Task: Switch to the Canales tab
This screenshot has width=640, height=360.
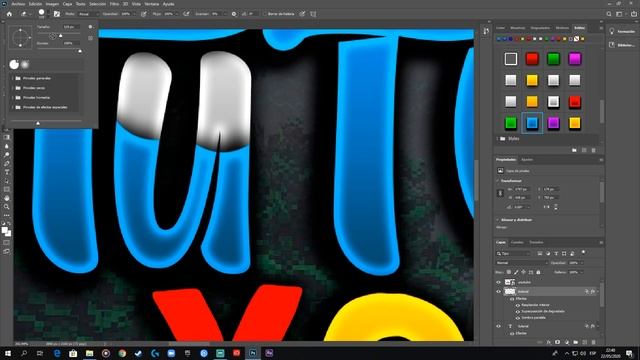Action: pos(517,242)
